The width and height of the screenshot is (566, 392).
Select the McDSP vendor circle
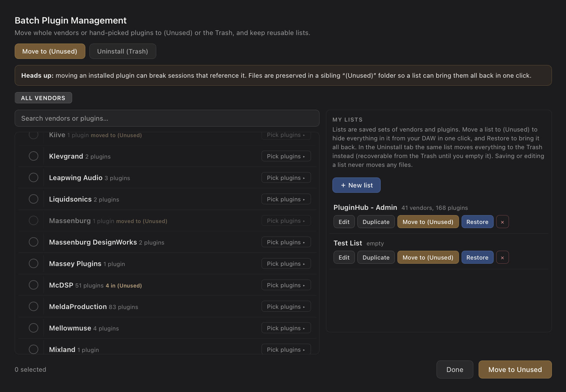[x=34, y=285]
